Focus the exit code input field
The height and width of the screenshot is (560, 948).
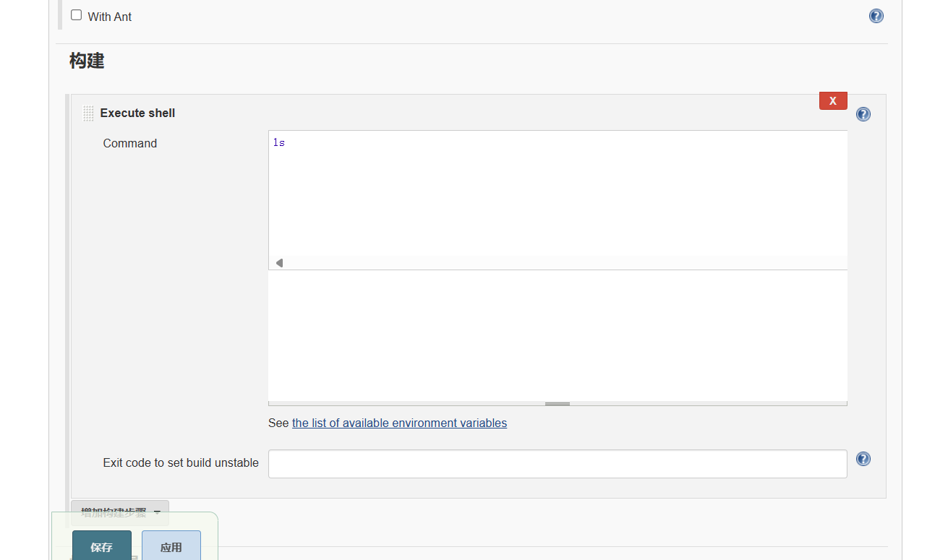[557, 463]
